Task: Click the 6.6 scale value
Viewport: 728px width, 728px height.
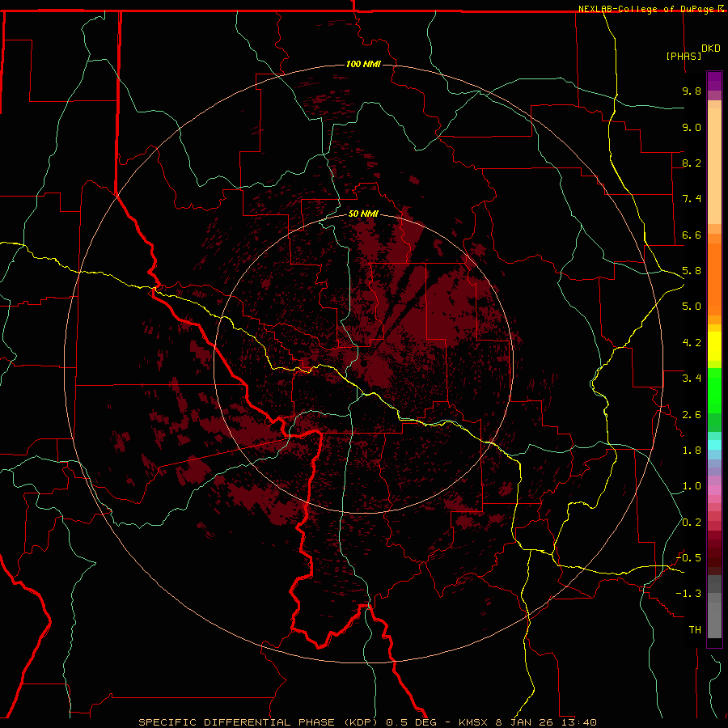Action: point(692,235)
